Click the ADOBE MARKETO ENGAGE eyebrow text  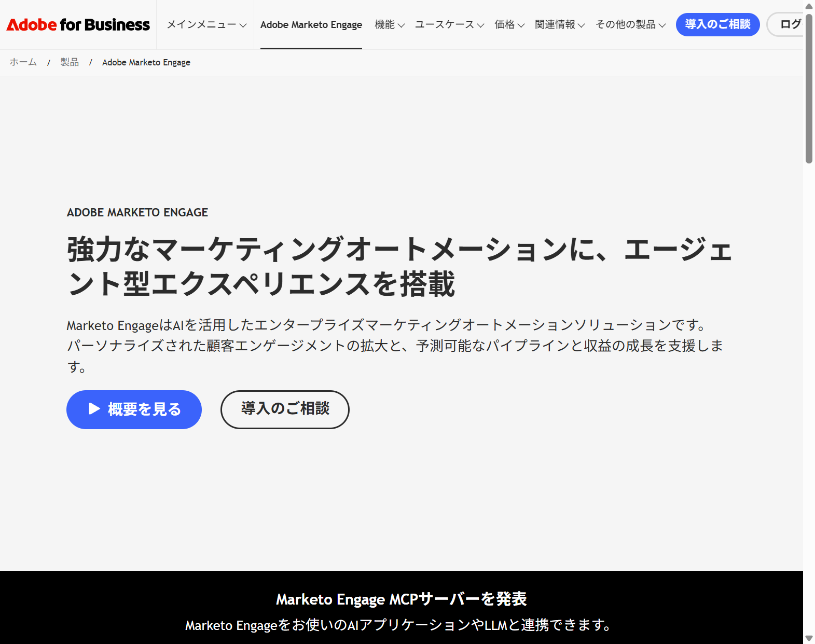click(x=137, y=212)
